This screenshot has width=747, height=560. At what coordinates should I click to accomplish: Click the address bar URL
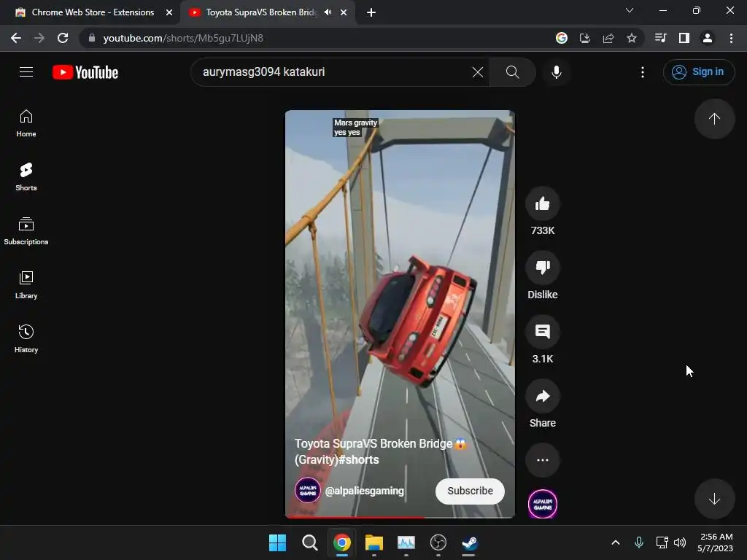183,38
